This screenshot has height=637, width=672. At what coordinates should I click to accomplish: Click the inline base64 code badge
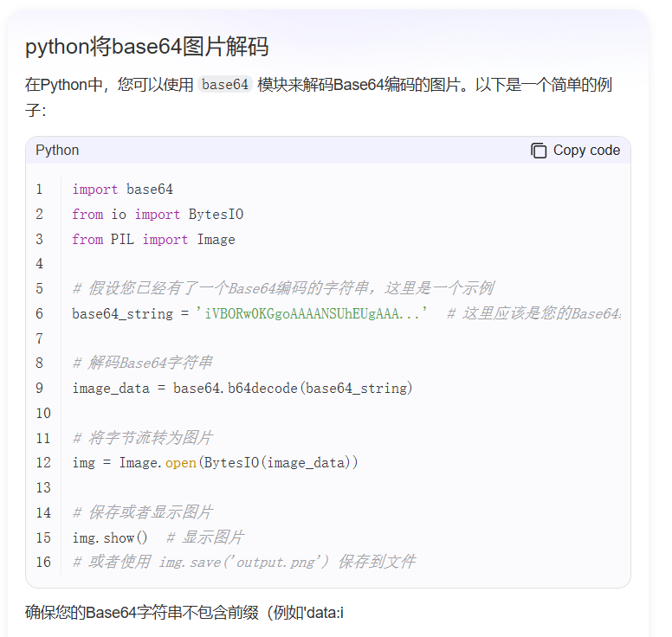[x=225, y=85]
